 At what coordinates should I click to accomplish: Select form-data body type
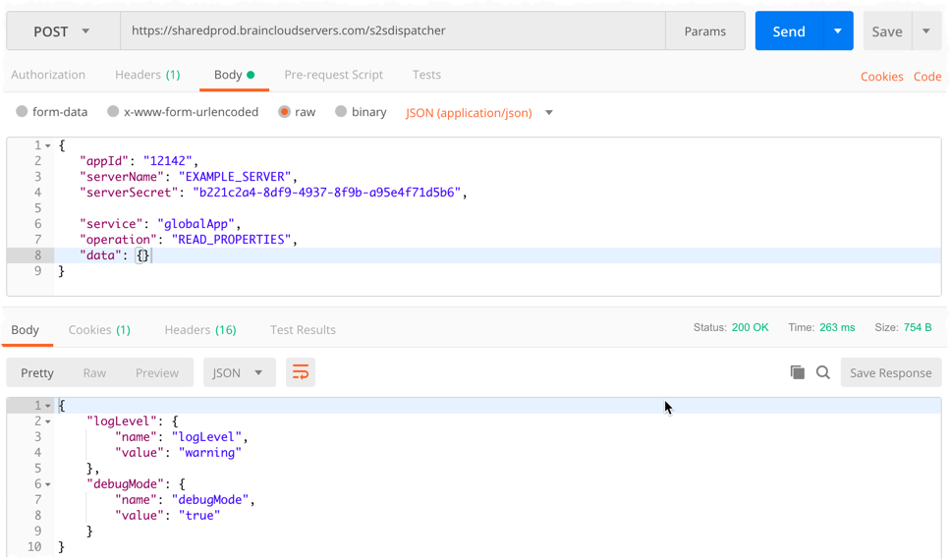pyautogui.click(x=51, y=112)
